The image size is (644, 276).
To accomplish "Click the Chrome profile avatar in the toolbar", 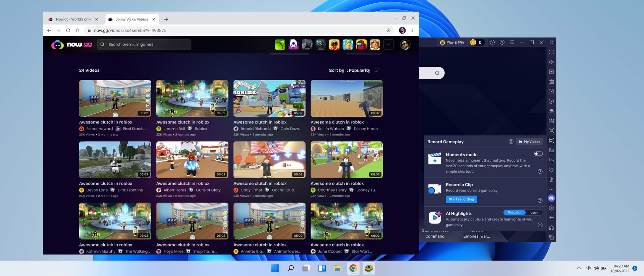I will point(402,31).
